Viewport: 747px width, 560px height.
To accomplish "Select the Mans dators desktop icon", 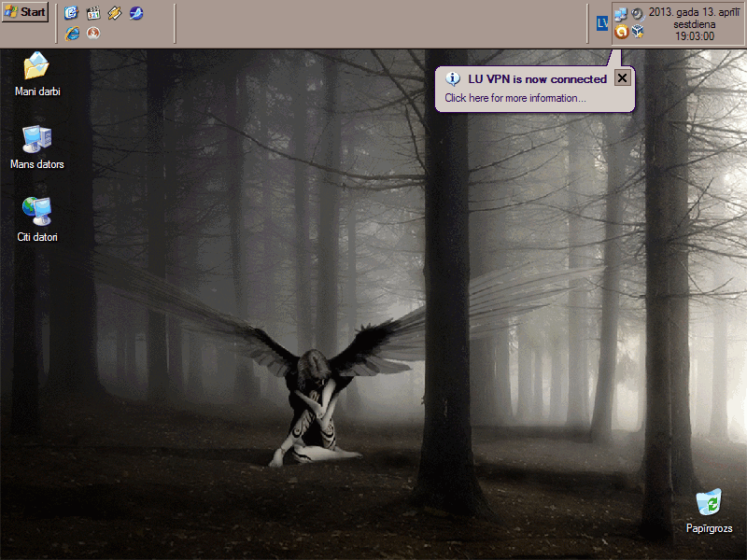I will [x=37, y=147].
